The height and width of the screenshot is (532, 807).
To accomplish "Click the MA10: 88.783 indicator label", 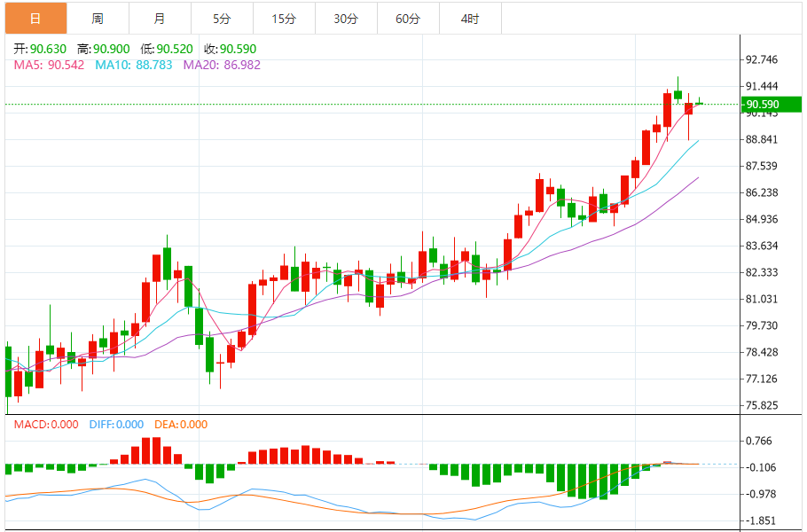I will pyautogui.click(x=133, y=66).
